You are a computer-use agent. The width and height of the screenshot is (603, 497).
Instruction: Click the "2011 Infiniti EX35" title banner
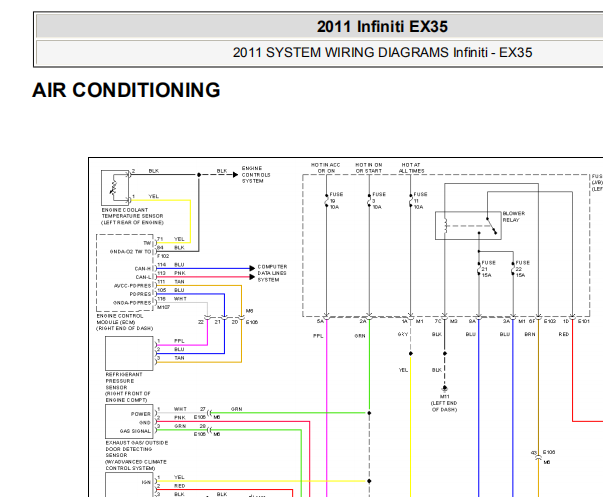[x=382, y=27]
